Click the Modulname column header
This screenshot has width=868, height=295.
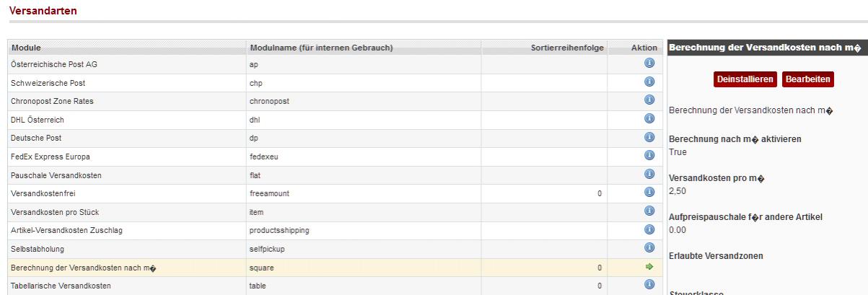321,48
